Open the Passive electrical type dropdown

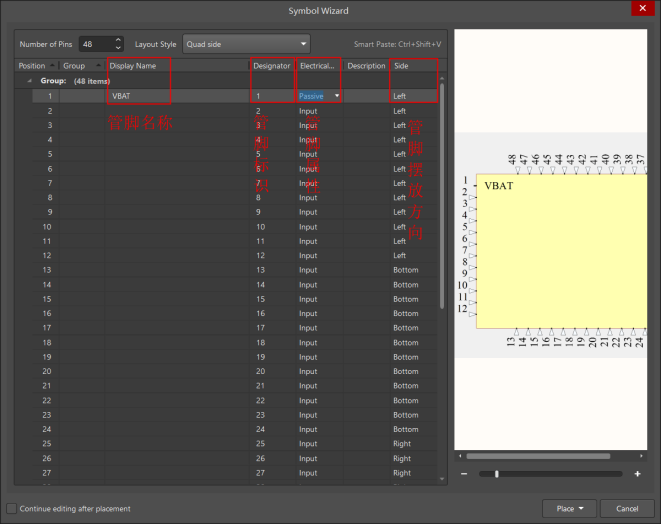click(x=337, y=96)
